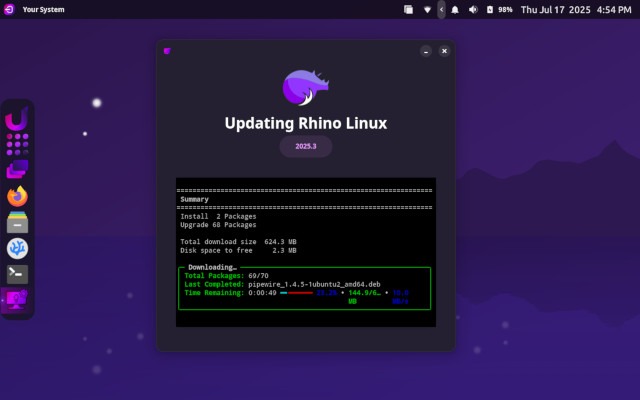Viewport: 640px width, 400px height.
Task: Open the network indicator in top panel
Action: (x=427, y=9)
